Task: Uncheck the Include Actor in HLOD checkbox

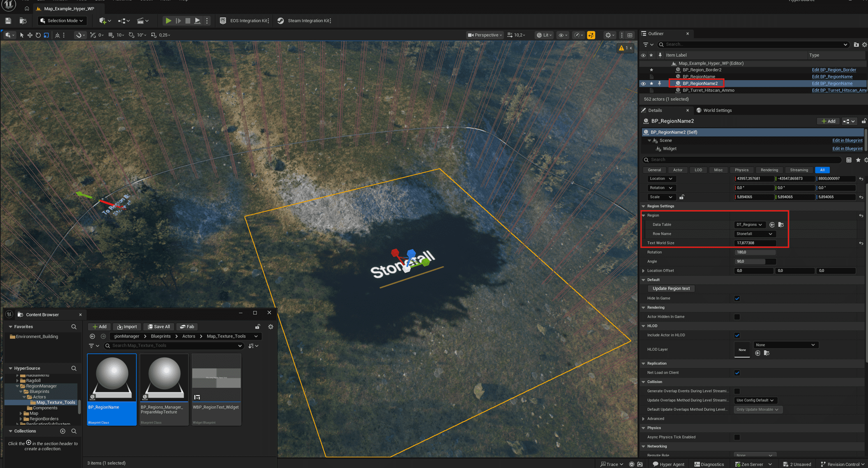Action: click(x=737, y=335)
